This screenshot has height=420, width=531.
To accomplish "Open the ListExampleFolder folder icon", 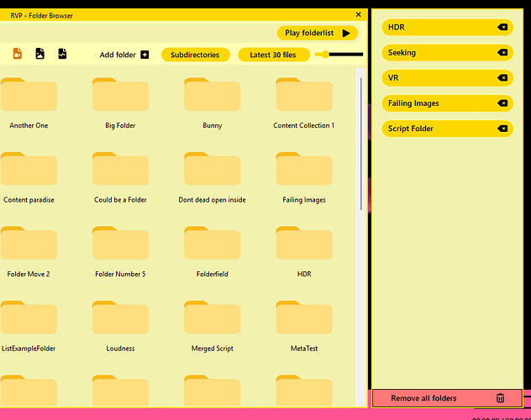I will click(x=29, y=318).
